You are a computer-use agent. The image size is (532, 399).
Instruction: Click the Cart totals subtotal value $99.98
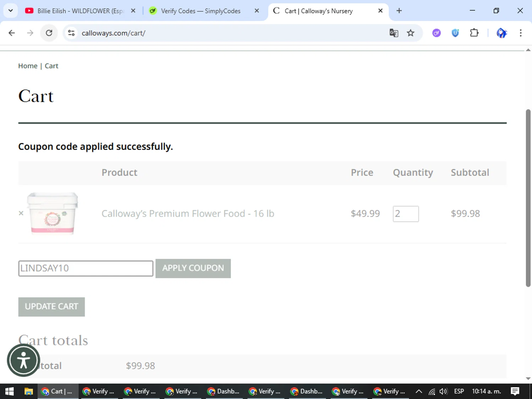coord(140,366)
